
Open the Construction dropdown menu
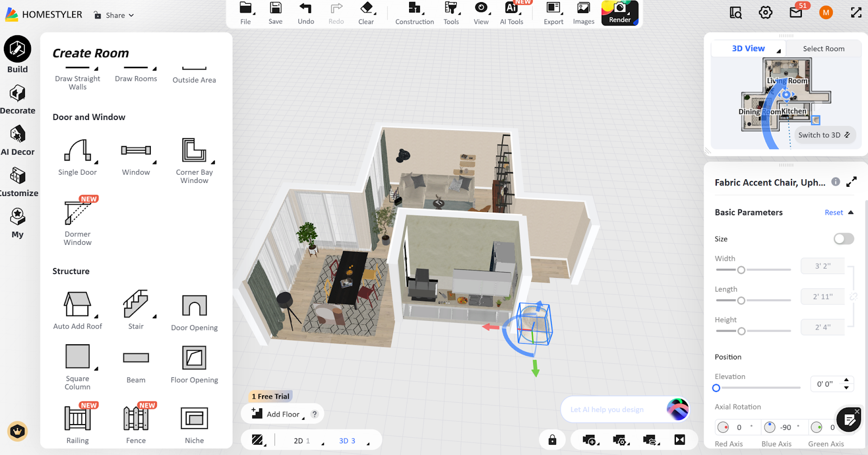(414, 13)
